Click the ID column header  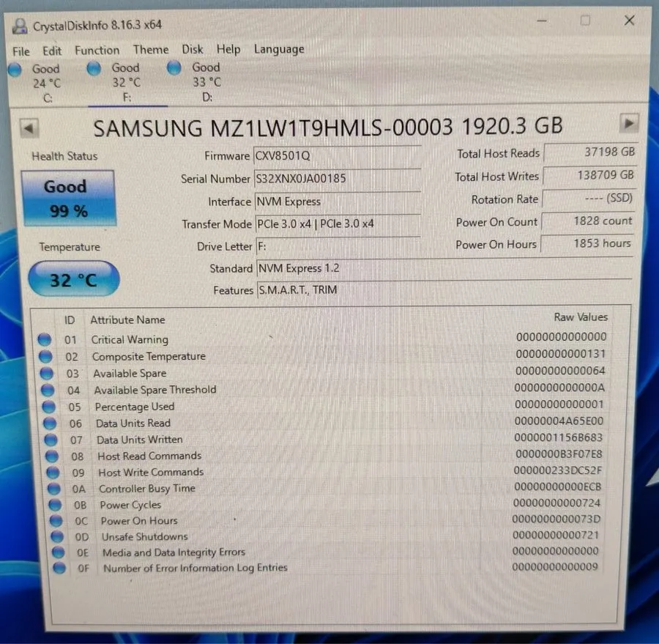click(x=70, y=320)
